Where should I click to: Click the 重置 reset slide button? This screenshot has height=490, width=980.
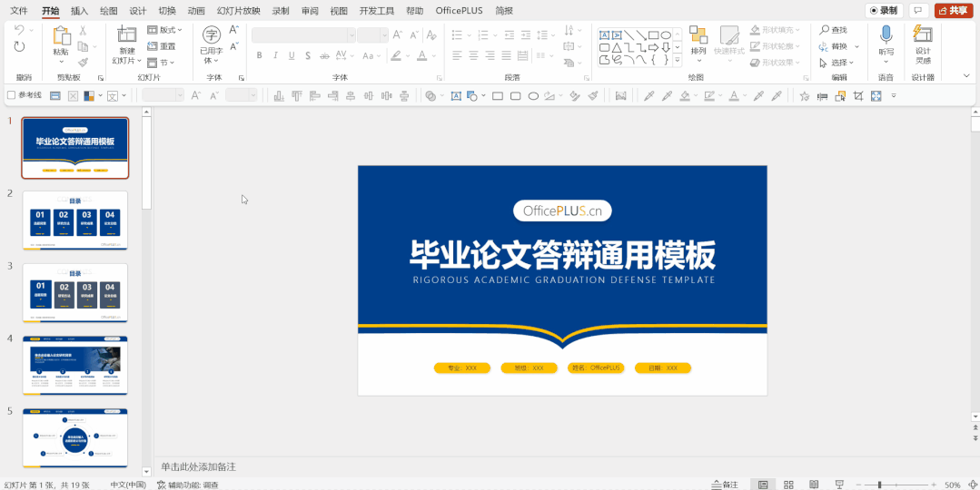click(x=162, y=46)
